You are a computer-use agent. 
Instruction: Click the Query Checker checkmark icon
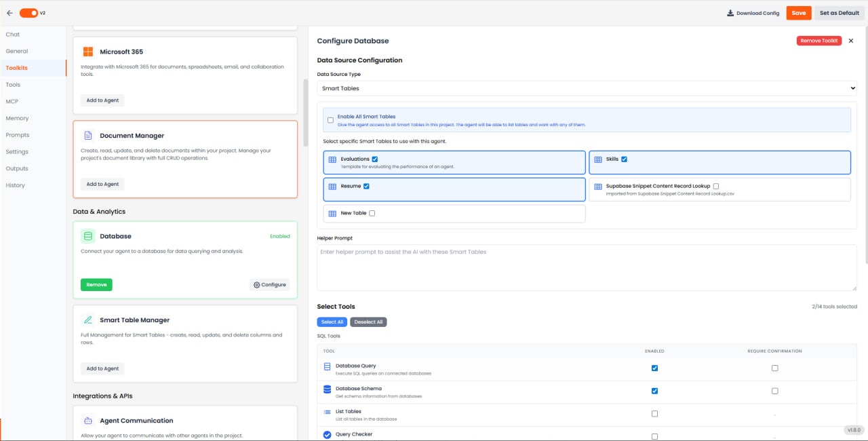pyautogui.click(x=326, y=434)
